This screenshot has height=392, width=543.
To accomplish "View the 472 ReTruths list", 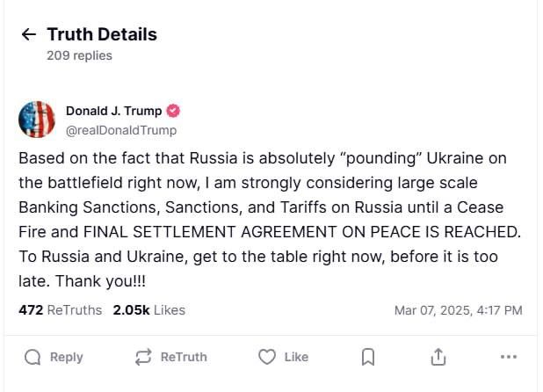I will (60, 310).
